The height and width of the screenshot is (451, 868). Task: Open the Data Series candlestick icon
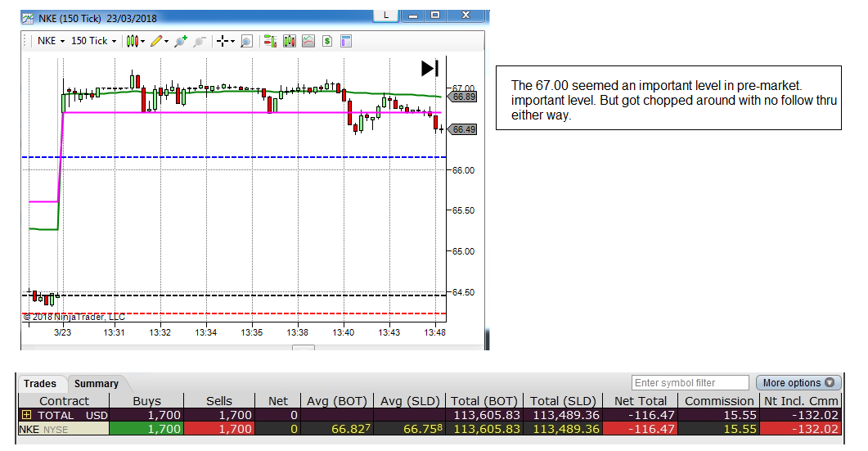click(x=290, y=41)
